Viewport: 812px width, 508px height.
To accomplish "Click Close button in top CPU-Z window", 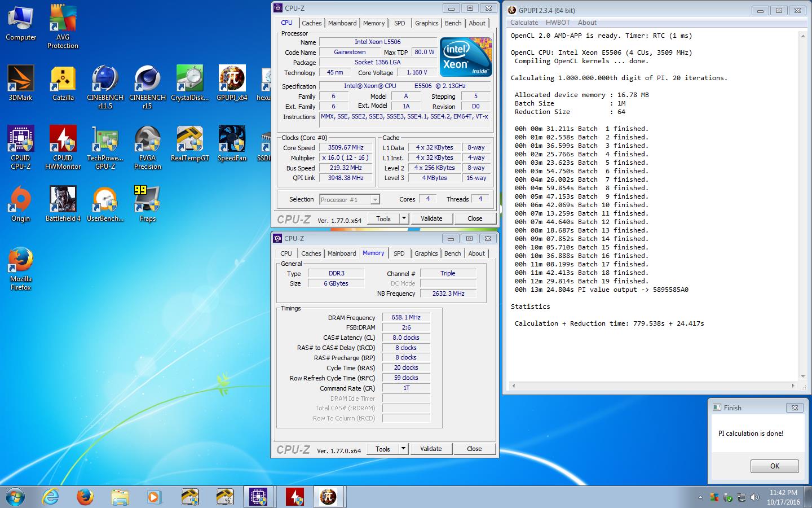I will pyautogui.click(x=475, y=218).
